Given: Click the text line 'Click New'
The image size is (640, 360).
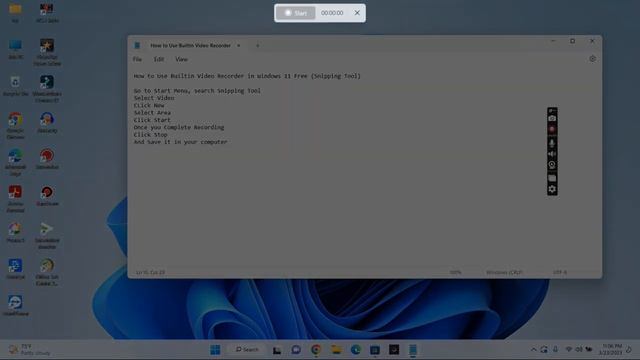Looking at the screenshot, I should click(x=149, y=105).
